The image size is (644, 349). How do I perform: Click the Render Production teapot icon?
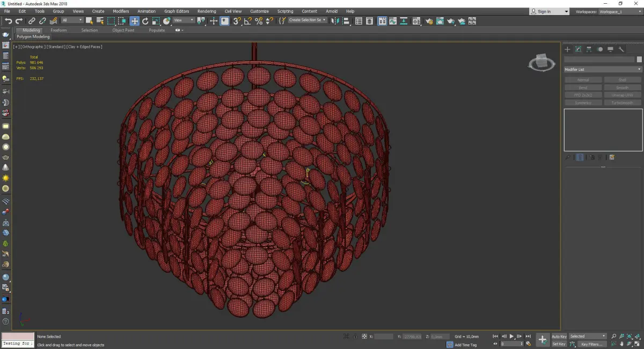coord(451,21)
